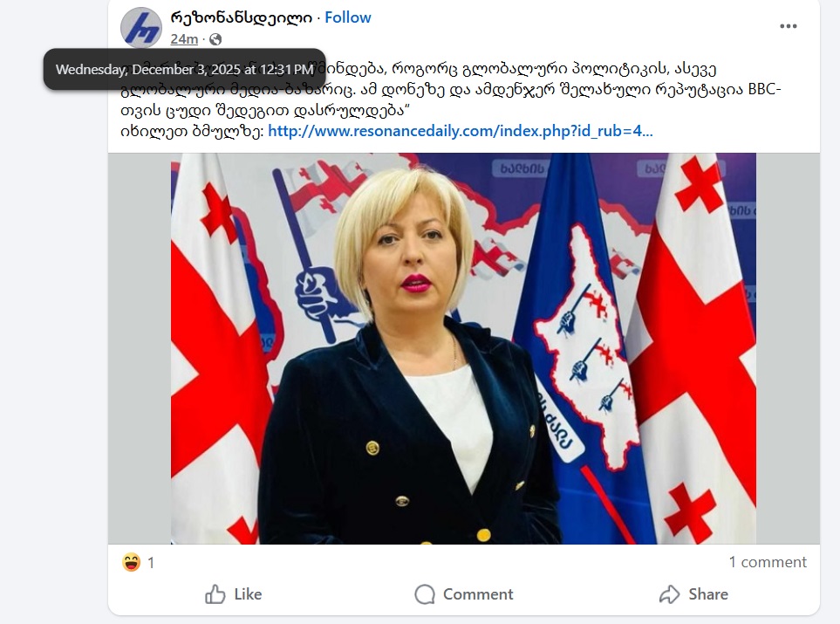
Task: Click the thumbs-up Like icon
Action: coord(215,594)
